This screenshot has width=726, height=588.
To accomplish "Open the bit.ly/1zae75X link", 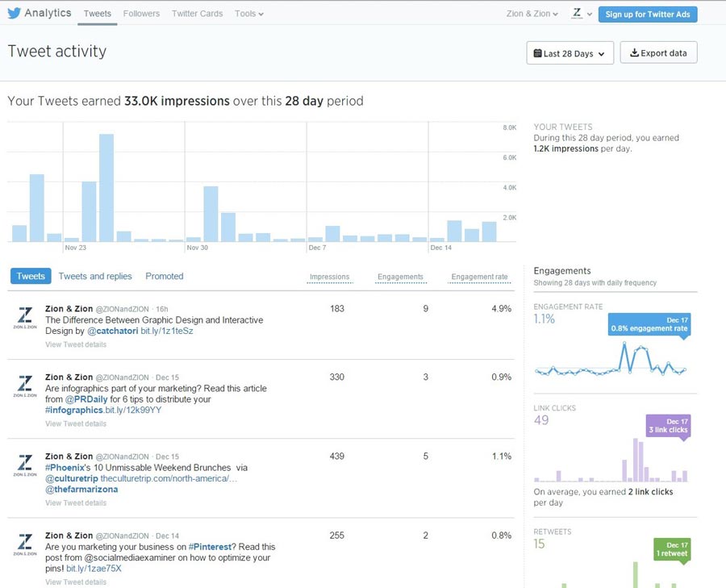I will click(x=94, y=569).
